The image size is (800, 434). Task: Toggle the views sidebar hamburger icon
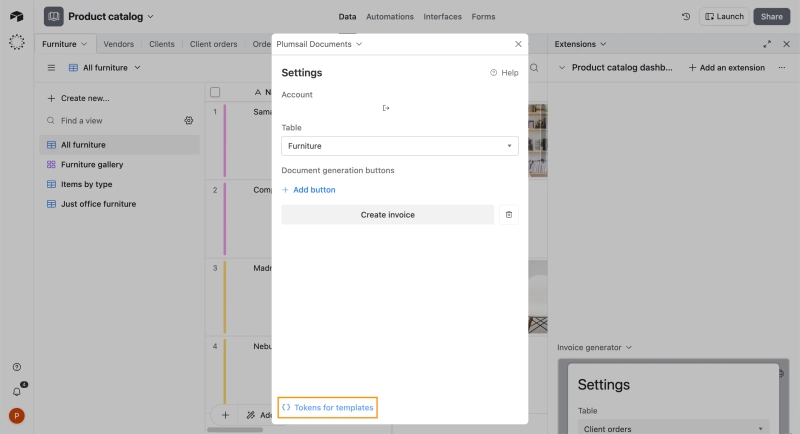(51, 67)
